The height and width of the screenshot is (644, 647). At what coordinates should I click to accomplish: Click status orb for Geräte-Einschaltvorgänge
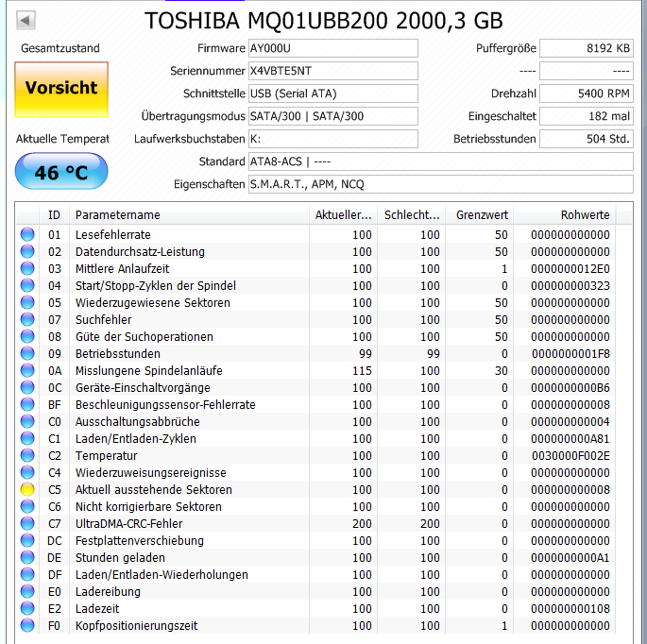(x=27, y=387)
